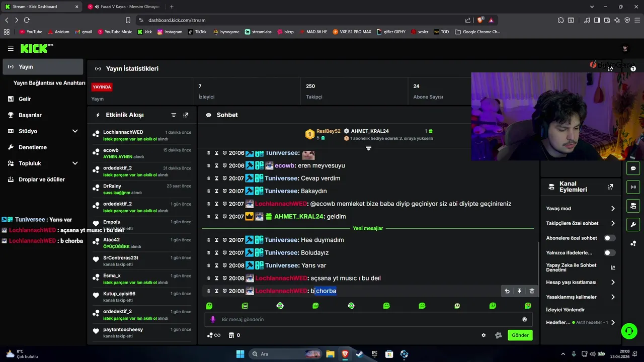Toggle Abonelere özel sohbet switch
This screenshot has height=362, width=644.
click(x=609, y=238)
